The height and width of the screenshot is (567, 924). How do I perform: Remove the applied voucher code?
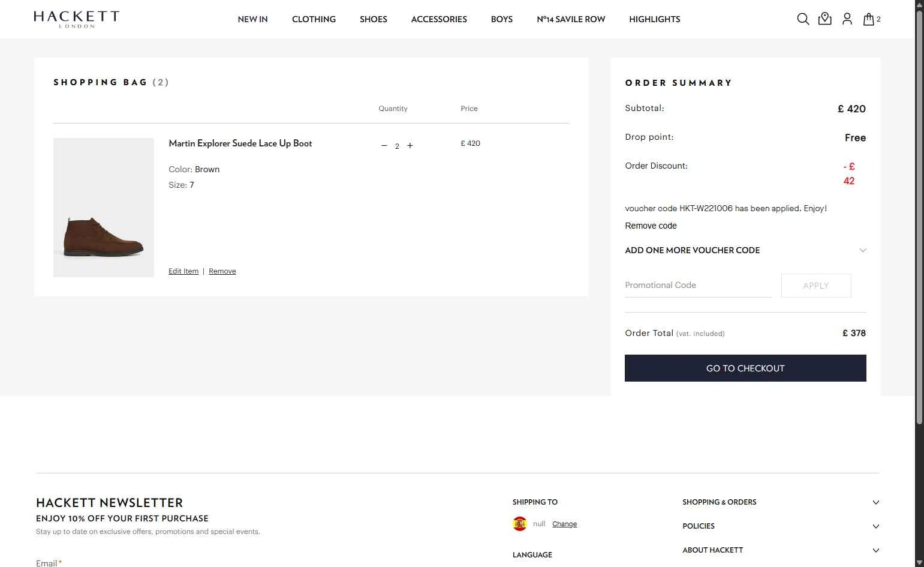click(651, 226)
